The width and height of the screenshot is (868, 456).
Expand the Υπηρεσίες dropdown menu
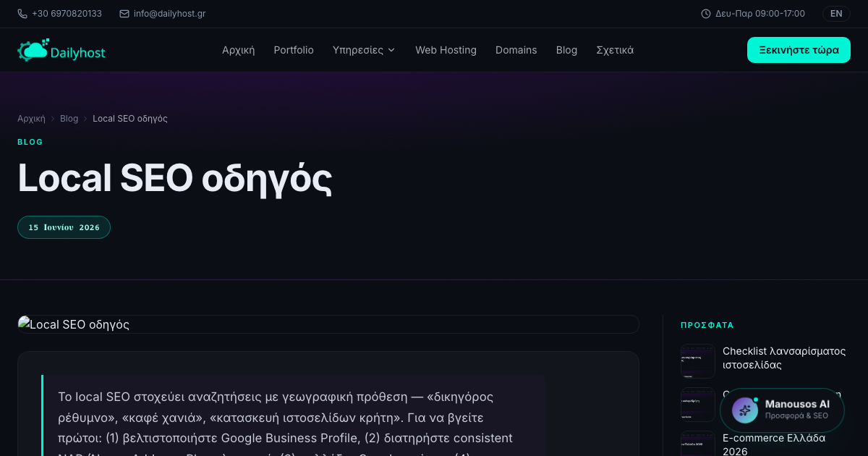coord(364,50)
